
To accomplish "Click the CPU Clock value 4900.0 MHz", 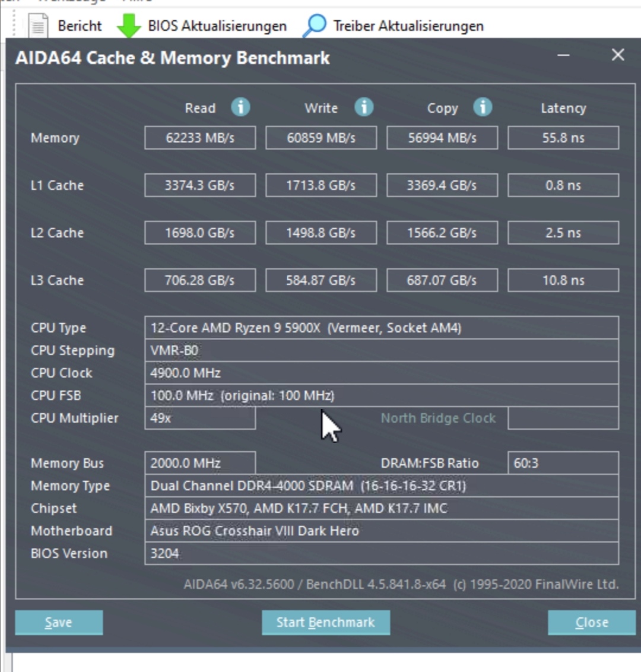I will pyautogui.click(x=382, y=373).
